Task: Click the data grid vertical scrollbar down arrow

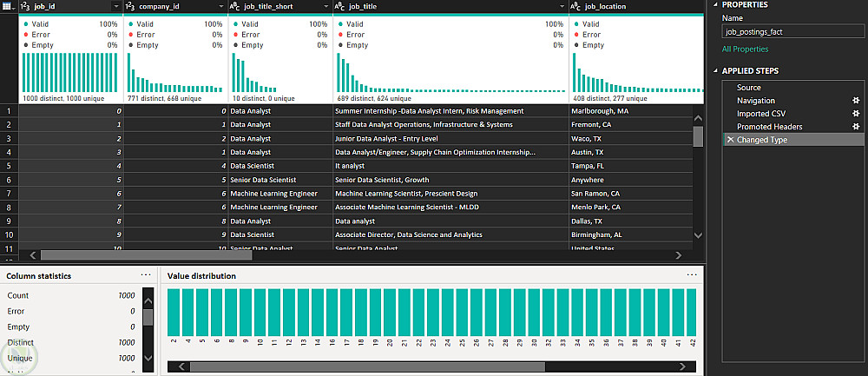Action: click(x=698, y=235)
